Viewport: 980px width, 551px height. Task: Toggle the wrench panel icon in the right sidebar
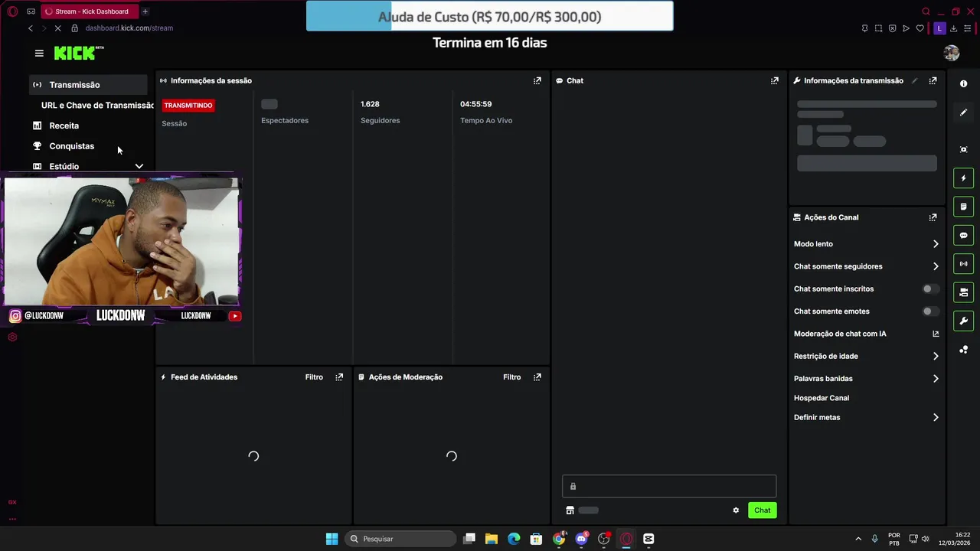[x=963, y=321]
